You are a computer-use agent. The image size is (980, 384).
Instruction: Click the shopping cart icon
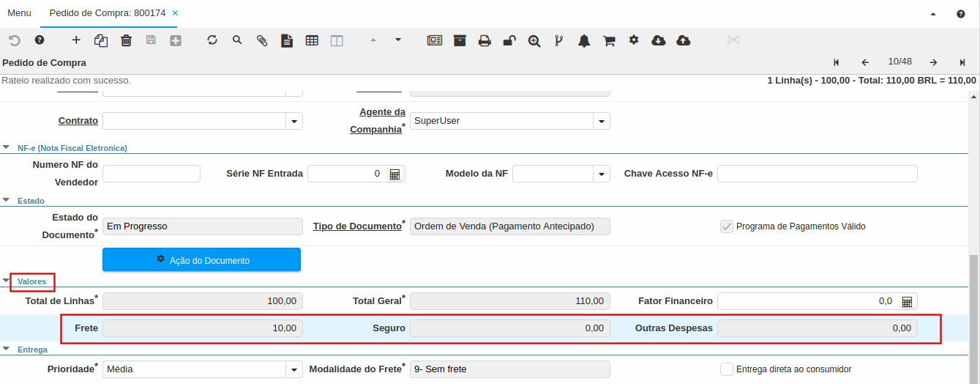coord(609,40)
